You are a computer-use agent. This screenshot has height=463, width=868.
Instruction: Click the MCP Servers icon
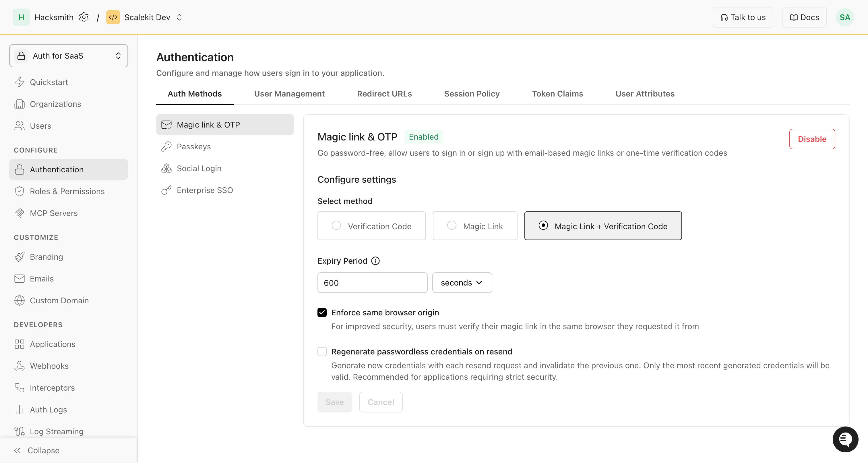pos(20,213)
